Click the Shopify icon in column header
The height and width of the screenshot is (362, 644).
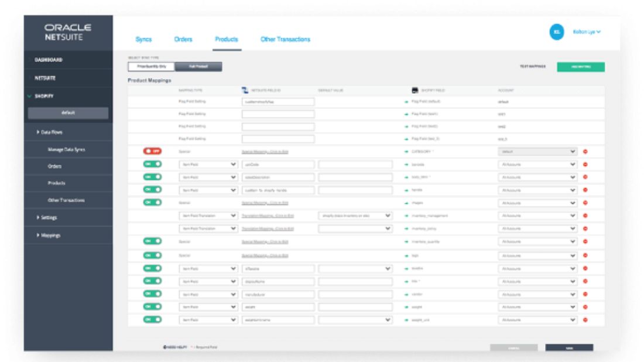coord(415,90)
